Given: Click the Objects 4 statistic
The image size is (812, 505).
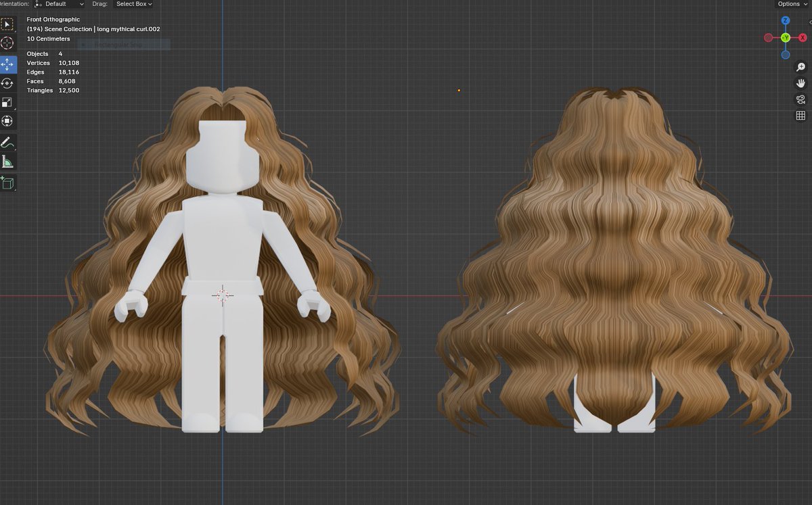Looking at the screenshot, I should pyautogui.click(x=45, y=53).
